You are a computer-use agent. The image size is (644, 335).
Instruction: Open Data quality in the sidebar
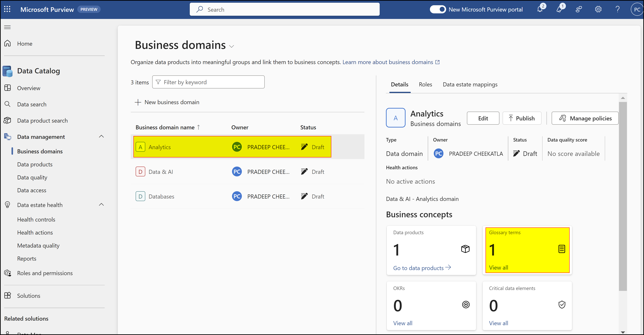(32, 177)
